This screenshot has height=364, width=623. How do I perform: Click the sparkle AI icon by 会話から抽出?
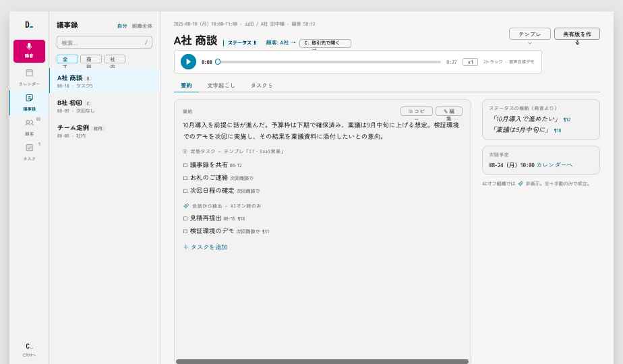pos(186,206)
